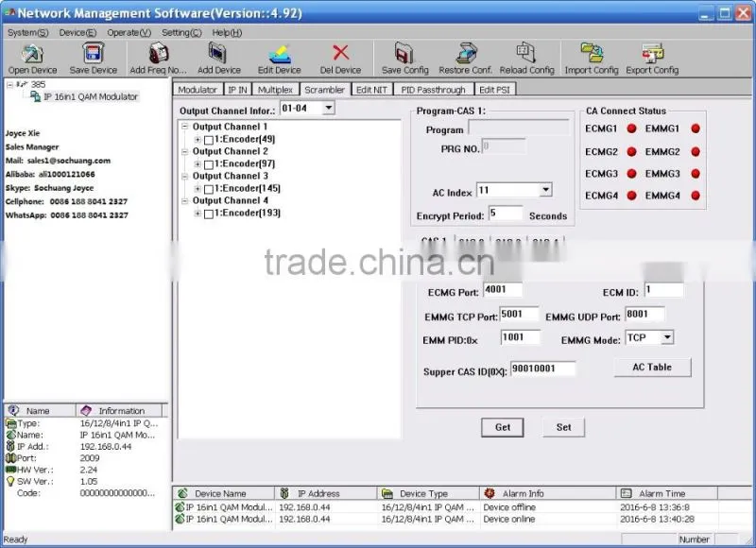Click the Device Type column icon in alarm list
This screenshot has height=548, width=756.
pos(387,493)
